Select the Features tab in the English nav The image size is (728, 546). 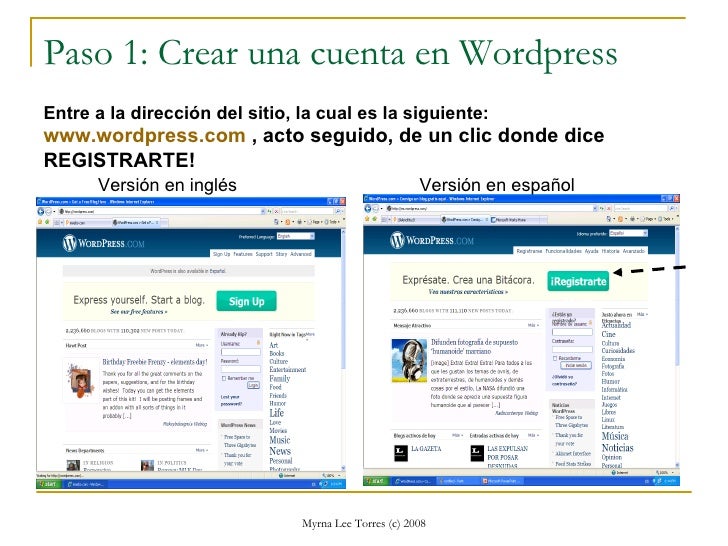pyautogui.click(x=243, y=254)
